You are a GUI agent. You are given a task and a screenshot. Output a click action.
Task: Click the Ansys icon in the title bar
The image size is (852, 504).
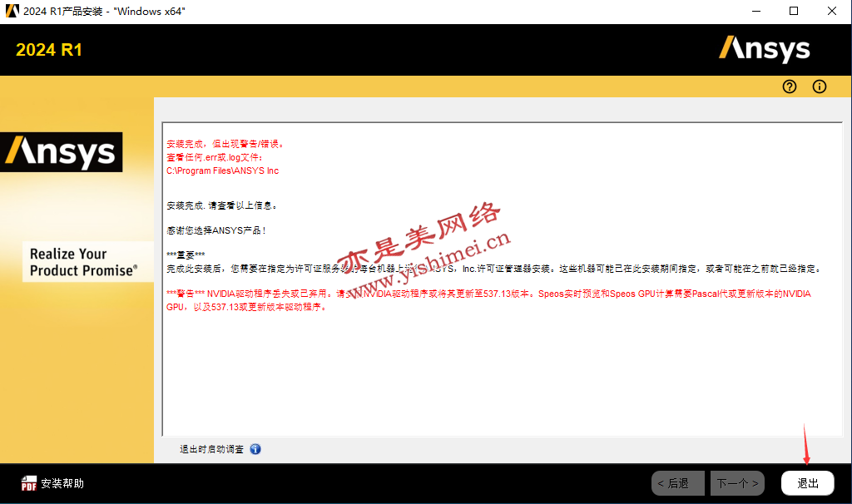(12, 11)
